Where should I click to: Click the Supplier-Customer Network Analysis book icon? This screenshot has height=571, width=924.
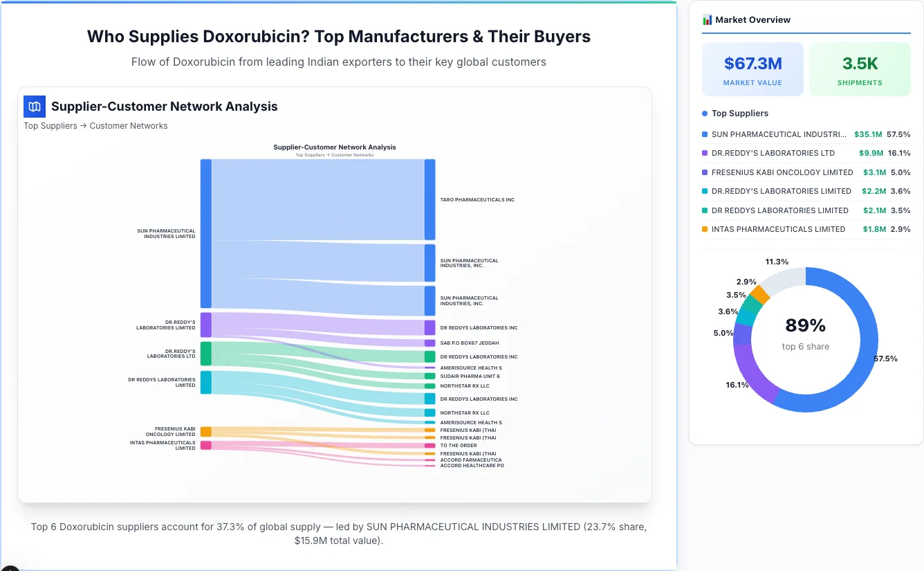point(34,107)
